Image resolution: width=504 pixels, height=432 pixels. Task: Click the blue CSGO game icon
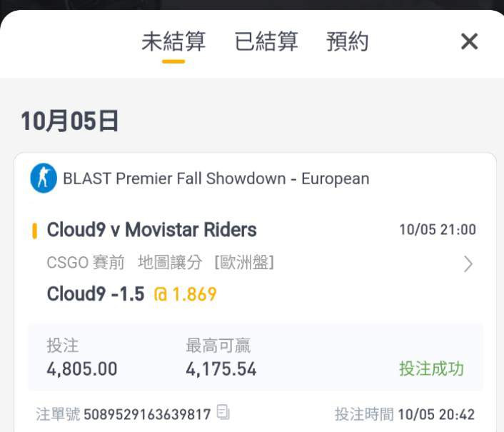coord(44,178)
